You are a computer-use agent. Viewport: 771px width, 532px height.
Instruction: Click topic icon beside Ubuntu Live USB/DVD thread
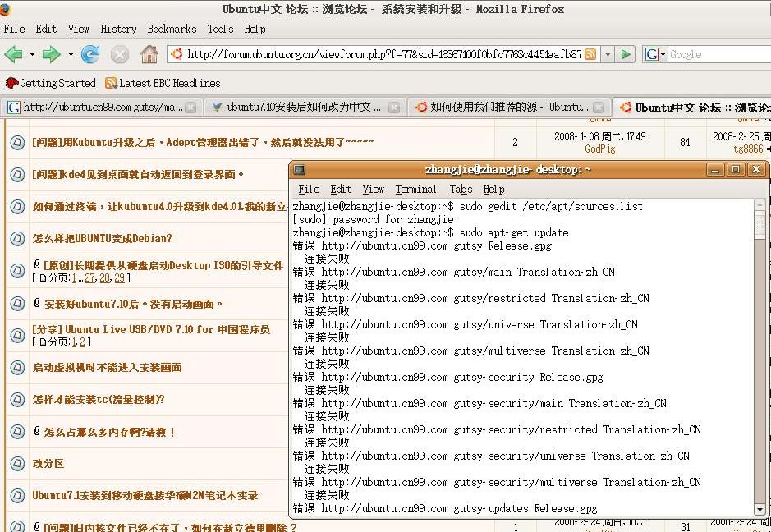point(17,335)
